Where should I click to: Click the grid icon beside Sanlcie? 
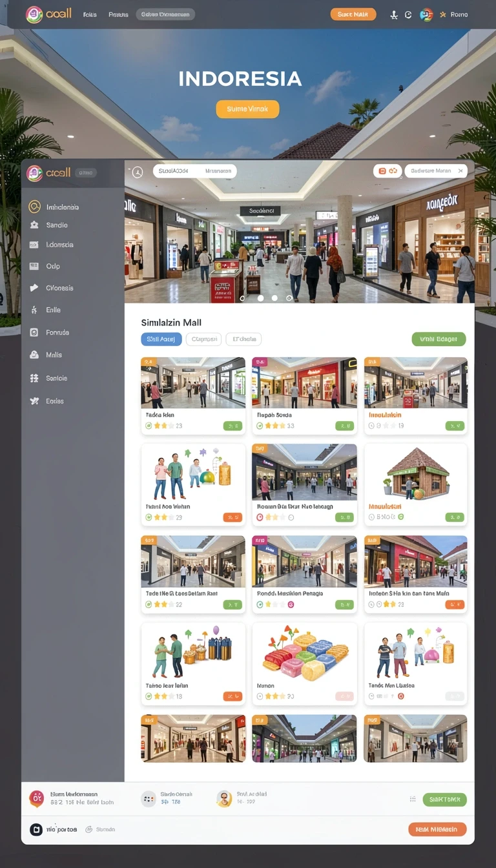(x=34, y=378)
